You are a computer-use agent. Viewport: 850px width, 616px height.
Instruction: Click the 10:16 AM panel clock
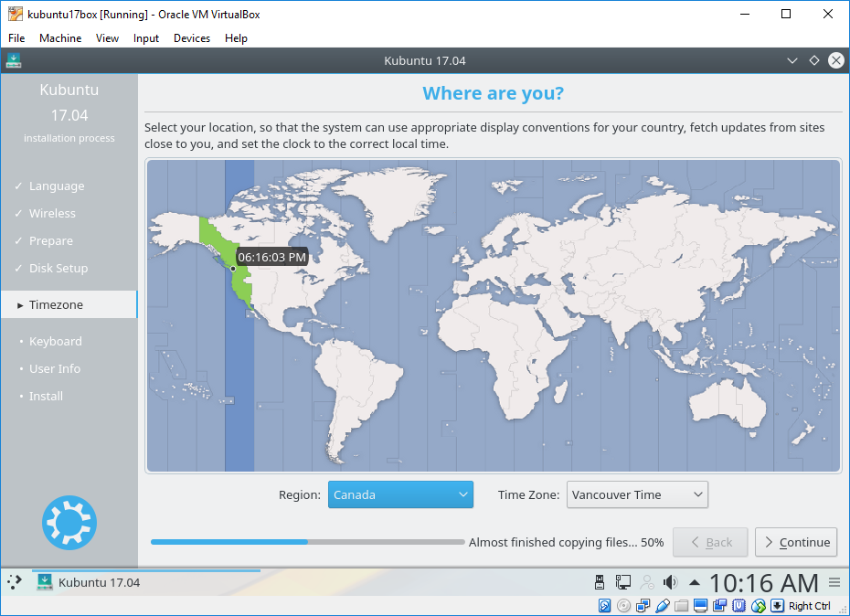click(x=764, y=583)
